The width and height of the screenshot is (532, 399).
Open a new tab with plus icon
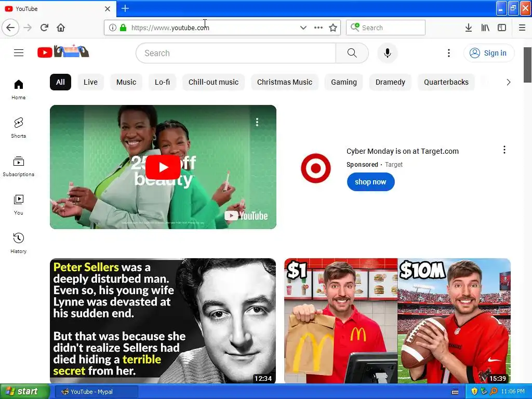point(125,8)
